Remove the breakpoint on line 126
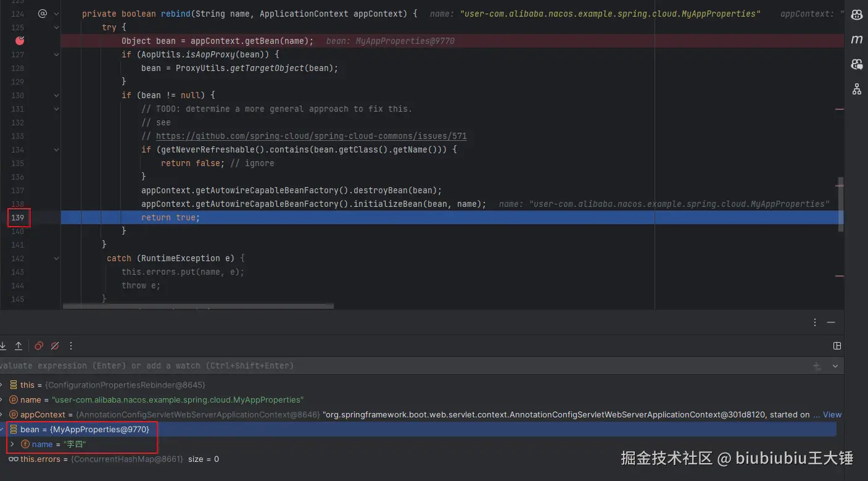 coord(20,41)
